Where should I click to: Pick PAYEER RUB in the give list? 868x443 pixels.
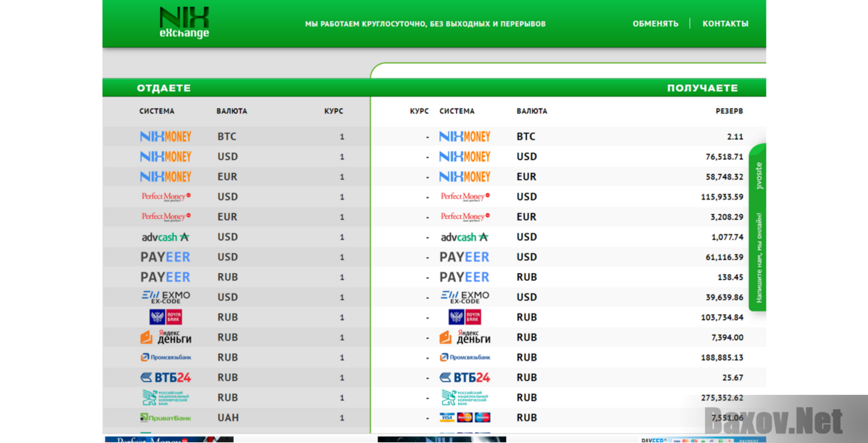[x=236, y=277]
